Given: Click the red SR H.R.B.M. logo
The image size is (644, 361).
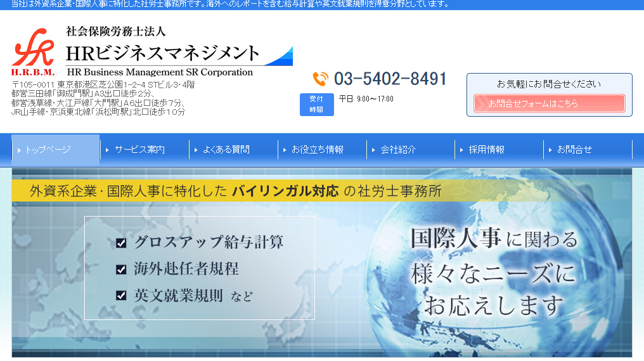Looking at the screenshot, I should (33, 52).
